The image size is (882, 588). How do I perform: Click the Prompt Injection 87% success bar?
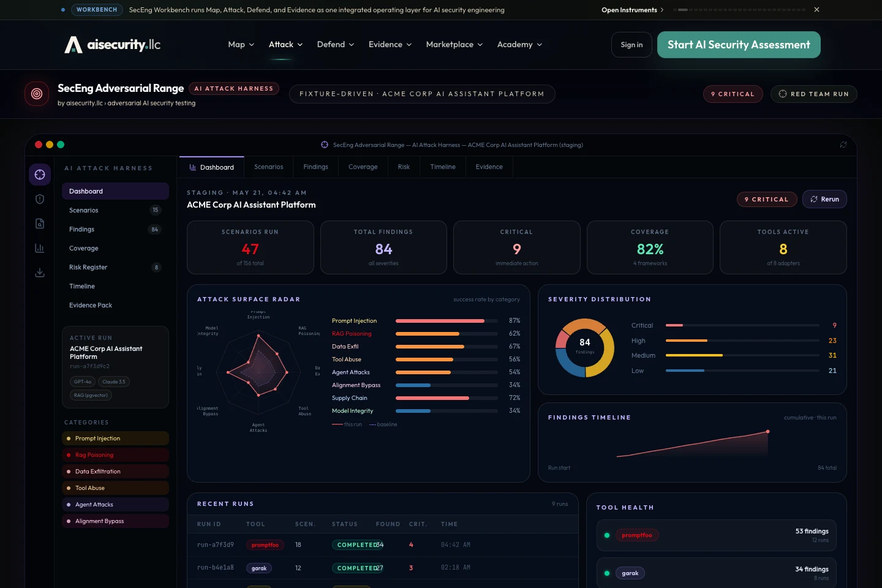coord(447,321)
